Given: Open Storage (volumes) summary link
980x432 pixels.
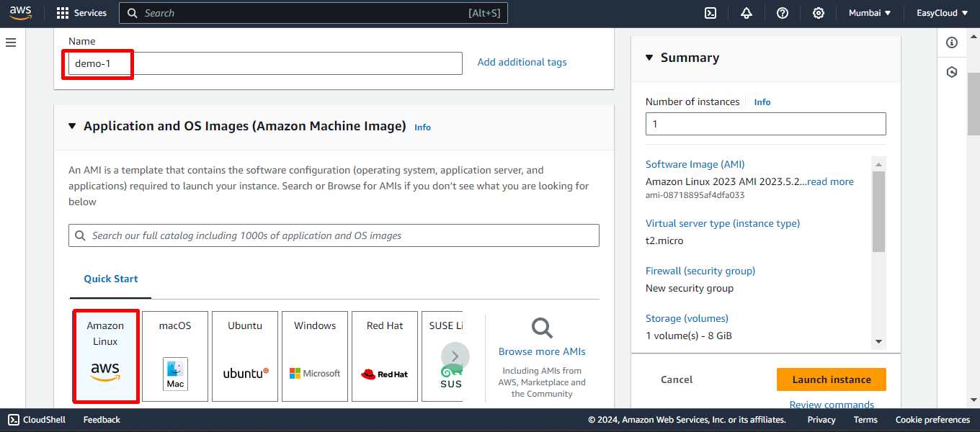Looking at the screenshot, I should (687, 318).
